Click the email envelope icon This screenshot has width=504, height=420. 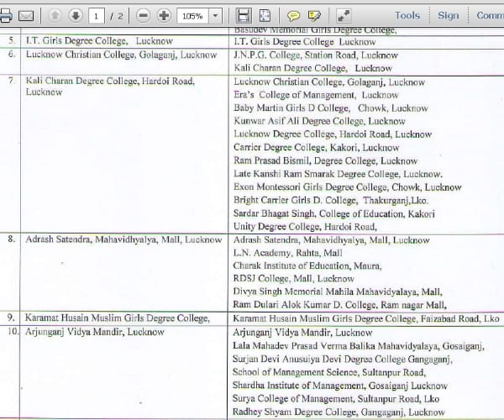(x=26, y=16)
